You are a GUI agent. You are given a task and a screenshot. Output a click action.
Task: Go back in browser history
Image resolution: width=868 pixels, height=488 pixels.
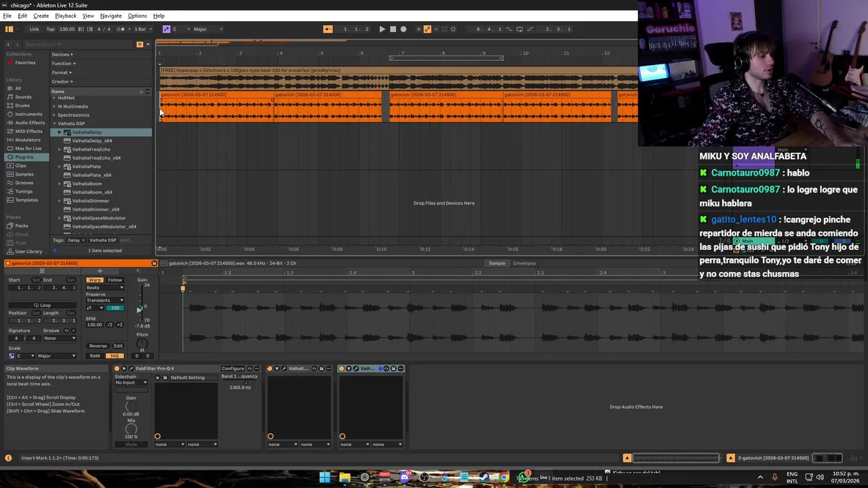point(8,44)
